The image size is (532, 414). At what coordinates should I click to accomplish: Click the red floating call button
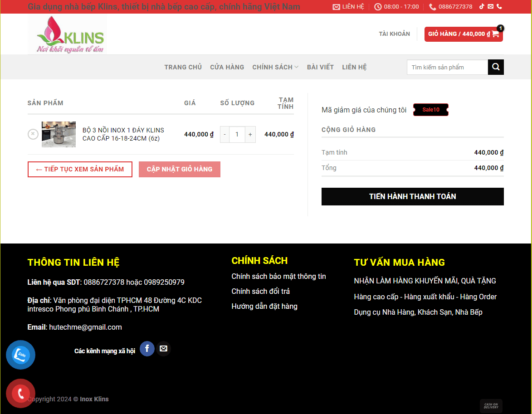click(20, 393)
